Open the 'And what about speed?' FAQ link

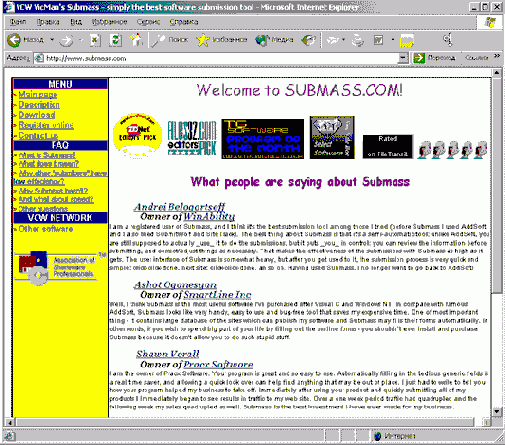click(x=56, y=200)
